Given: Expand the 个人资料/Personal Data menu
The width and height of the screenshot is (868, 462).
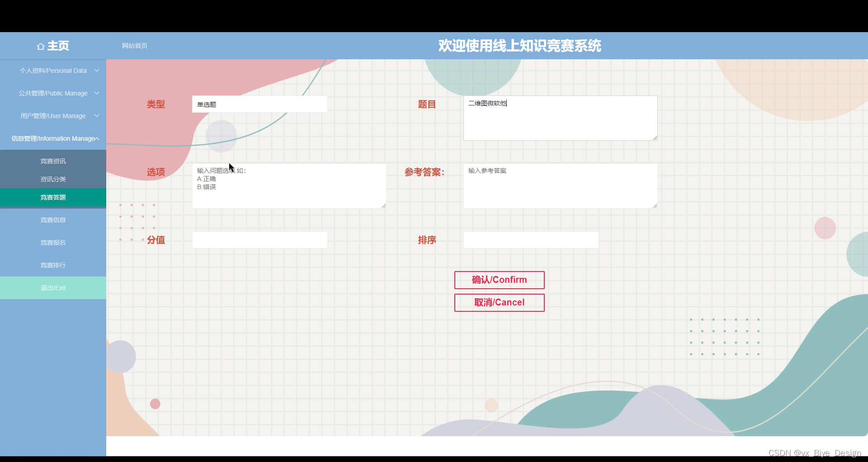Looking at the screenshot, I should tap(53, 71).
